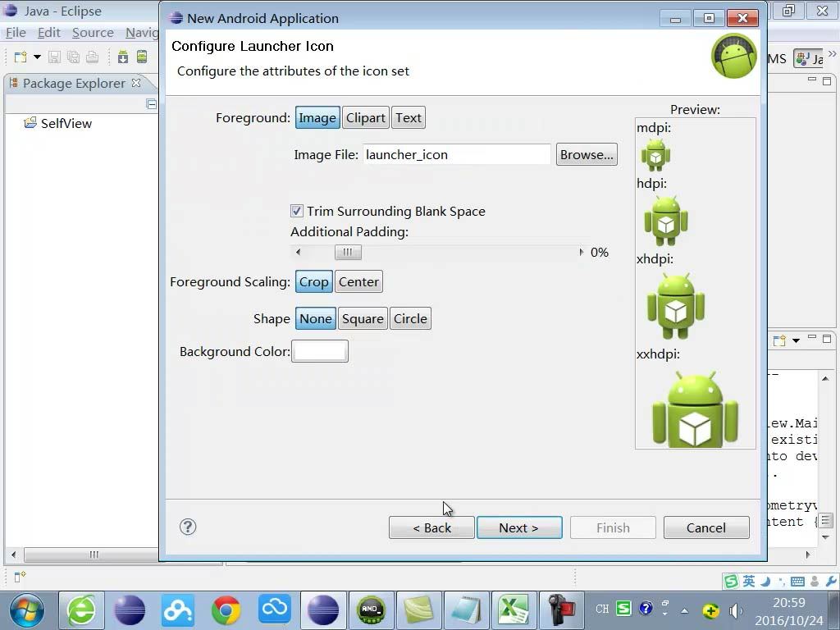
Task: Expand the New toolbar dropdown arrow
Action: (37, 57)
